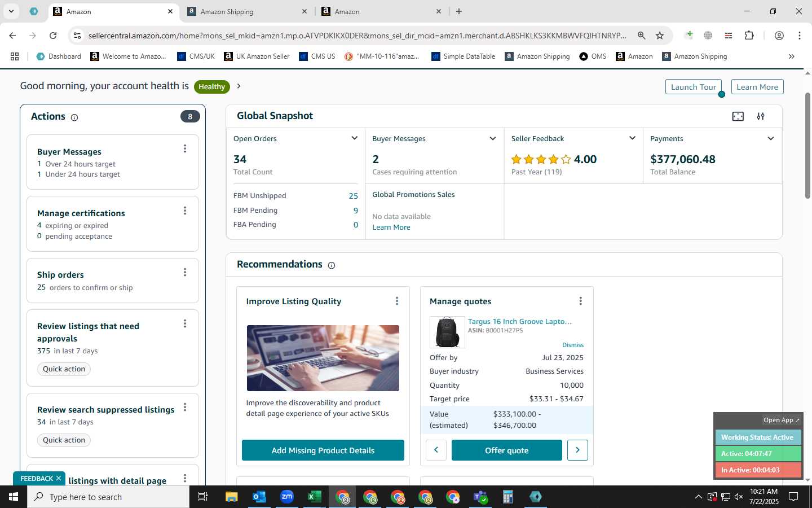Screen dimensions: 812x508
Task: Open the OMS bookmark
Action: tap(593, 56)
